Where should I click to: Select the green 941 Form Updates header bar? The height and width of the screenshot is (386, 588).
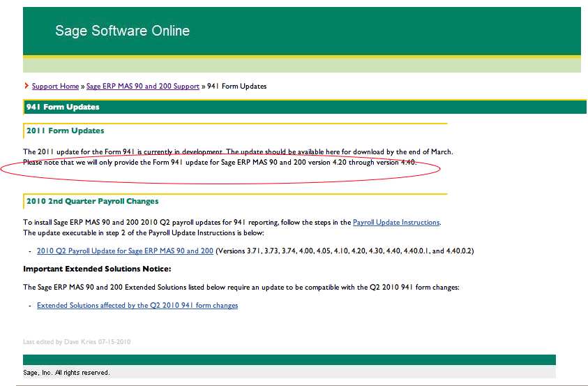coord(304,107)
